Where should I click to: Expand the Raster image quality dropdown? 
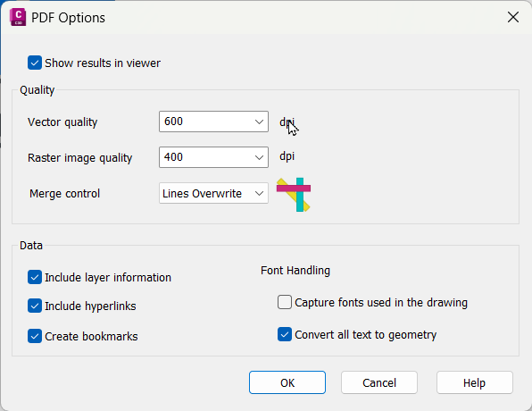click(x=259, y=157)
